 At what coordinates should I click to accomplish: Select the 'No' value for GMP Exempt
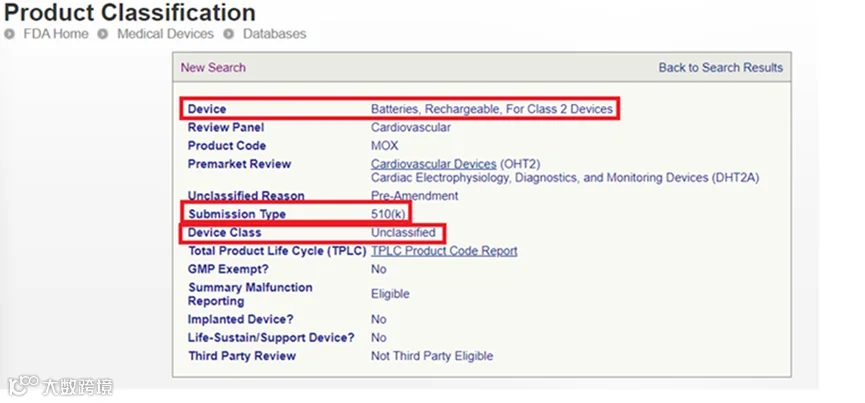click(x=378, y=270)
